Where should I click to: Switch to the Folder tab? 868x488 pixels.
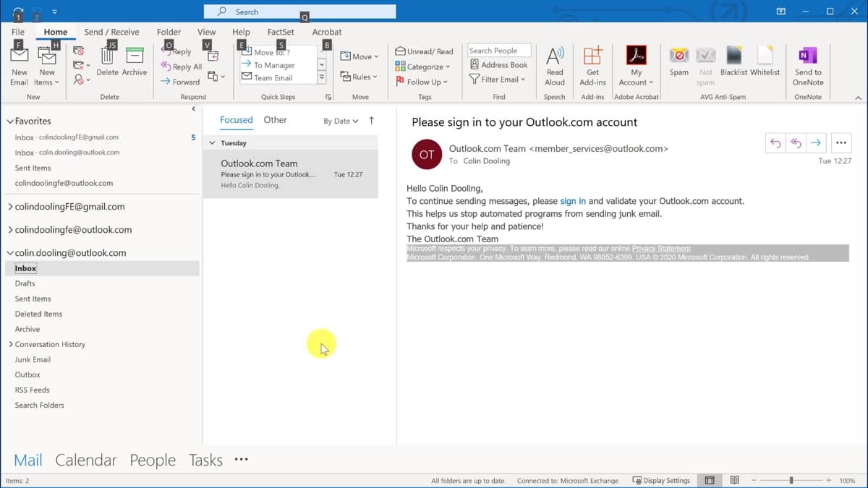coord(169,32)
